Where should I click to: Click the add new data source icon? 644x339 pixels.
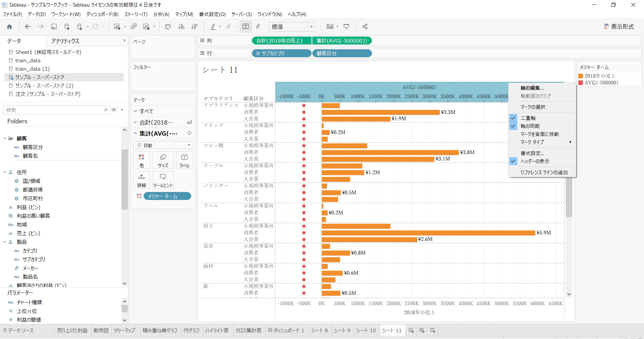tap(67, 26)
